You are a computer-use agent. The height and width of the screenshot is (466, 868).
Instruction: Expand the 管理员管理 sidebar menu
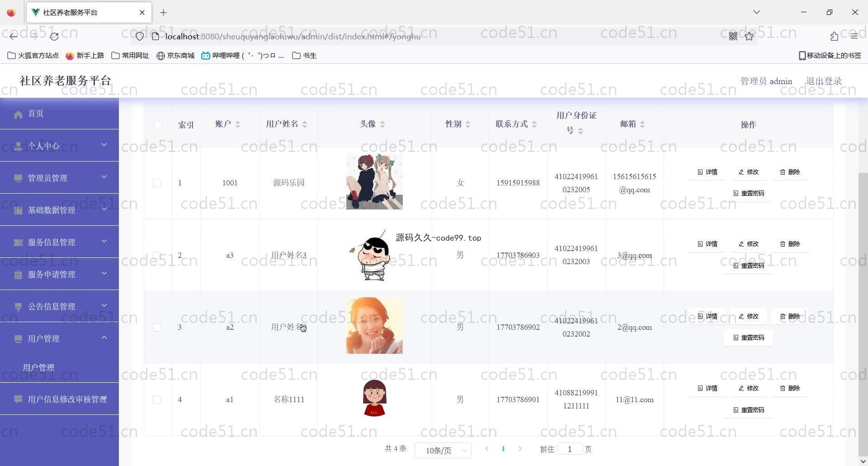(59, 178)
